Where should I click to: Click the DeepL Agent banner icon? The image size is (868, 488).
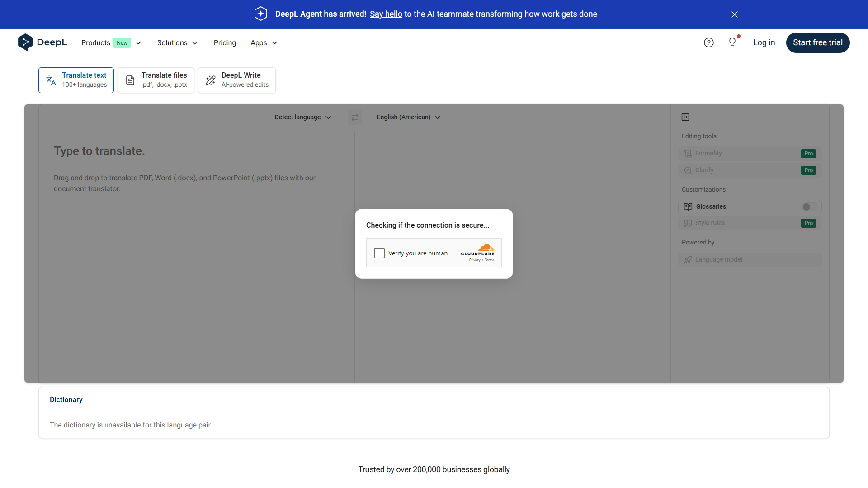[261, 14]
